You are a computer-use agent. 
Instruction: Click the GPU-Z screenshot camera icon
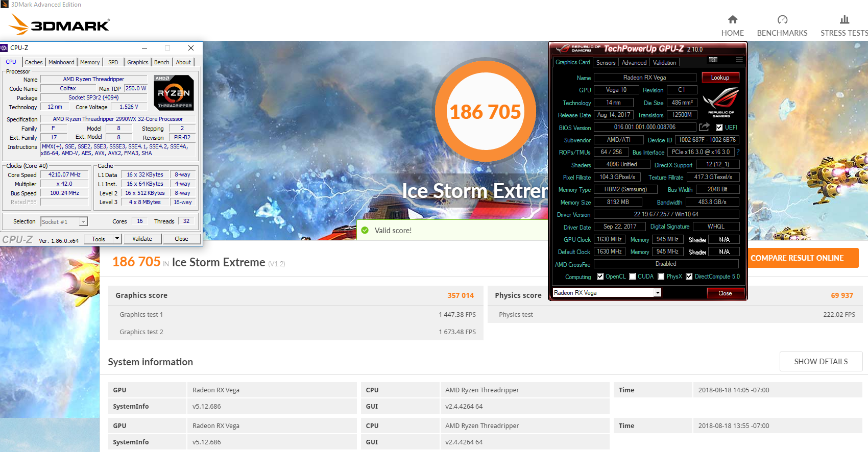713,60
